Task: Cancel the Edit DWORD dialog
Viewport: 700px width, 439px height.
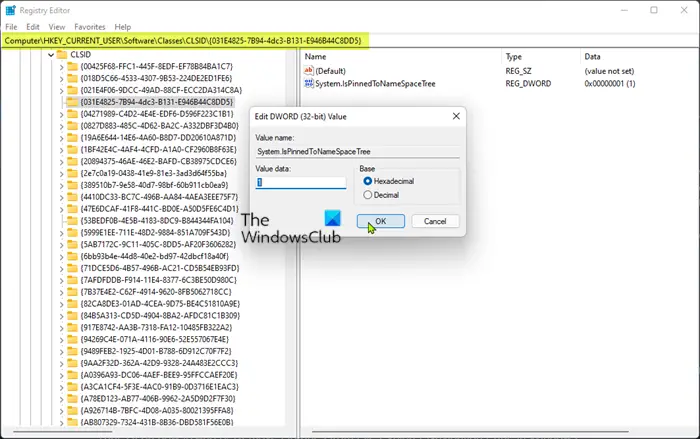Action: coord(435,221)
